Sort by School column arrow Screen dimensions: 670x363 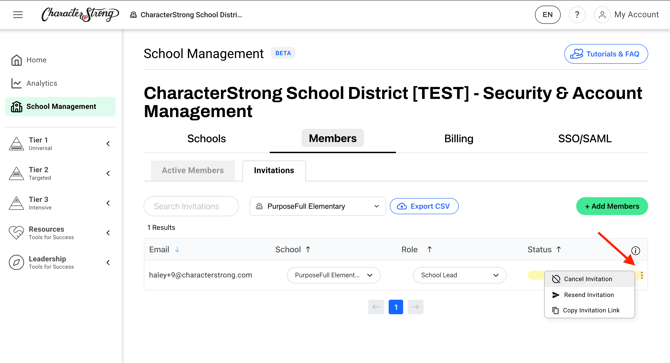click(x=308, y=249)
